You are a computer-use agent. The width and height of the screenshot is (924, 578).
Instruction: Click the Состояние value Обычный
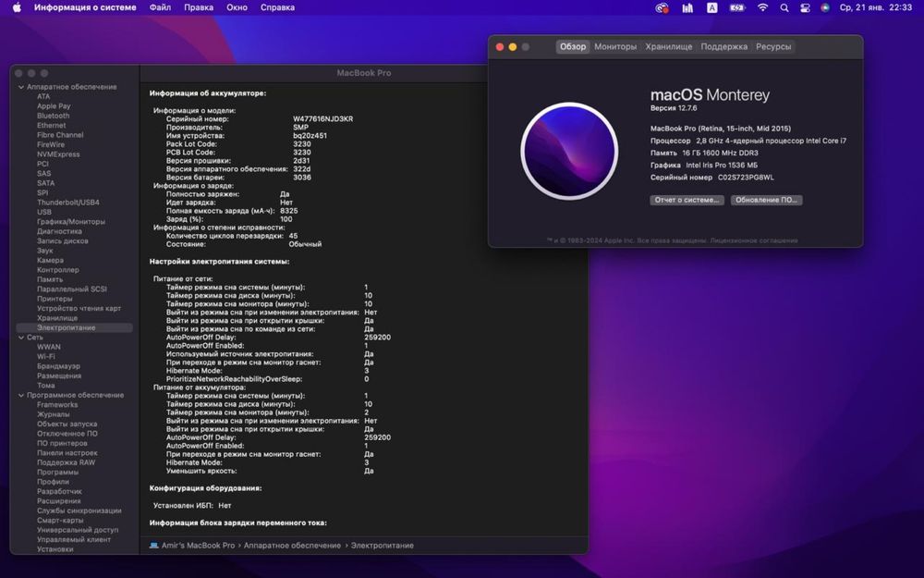point(305,244)
